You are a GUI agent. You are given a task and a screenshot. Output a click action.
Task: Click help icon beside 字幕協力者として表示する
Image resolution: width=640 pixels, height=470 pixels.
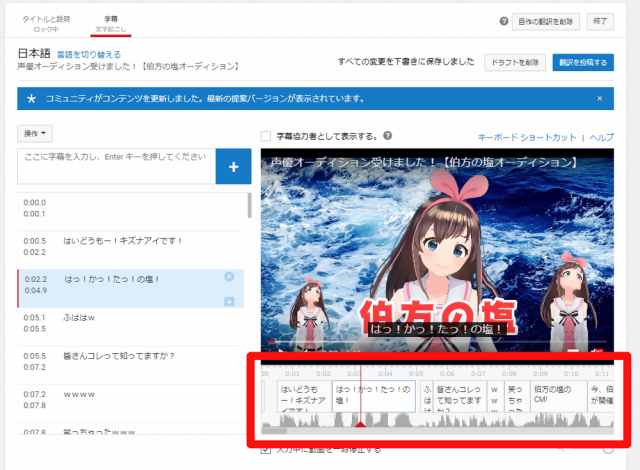pos(387,136)
